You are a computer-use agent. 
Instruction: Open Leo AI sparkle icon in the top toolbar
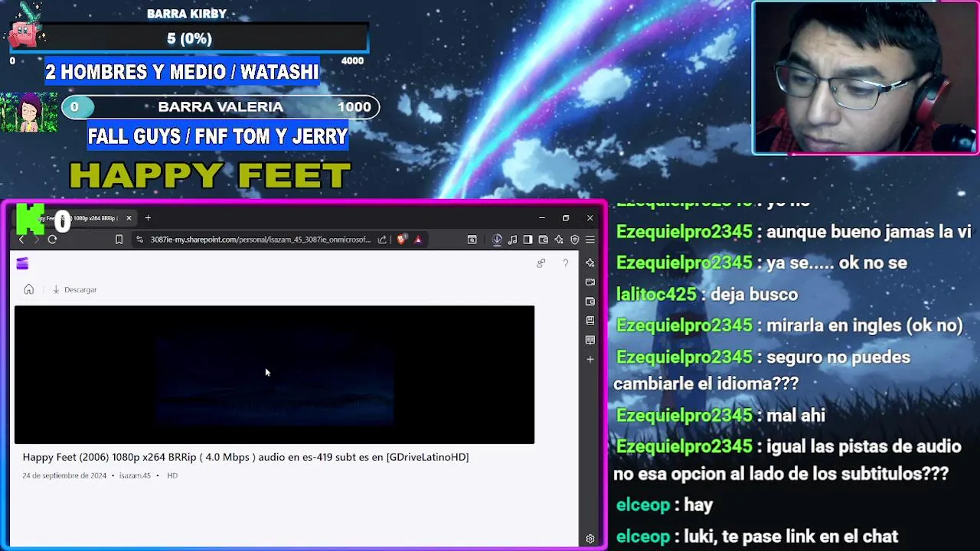[x=559, y=240]
